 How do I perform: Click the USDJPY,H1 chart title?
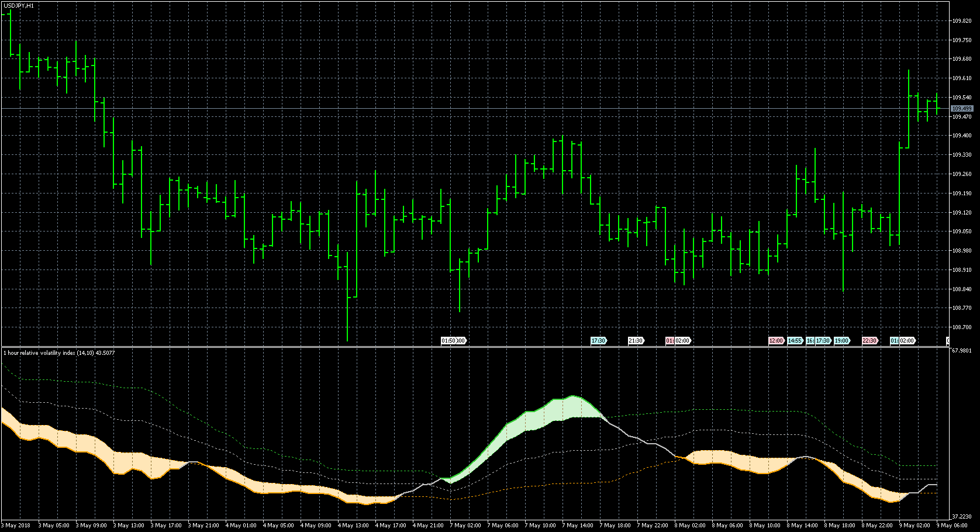[18, 5]
